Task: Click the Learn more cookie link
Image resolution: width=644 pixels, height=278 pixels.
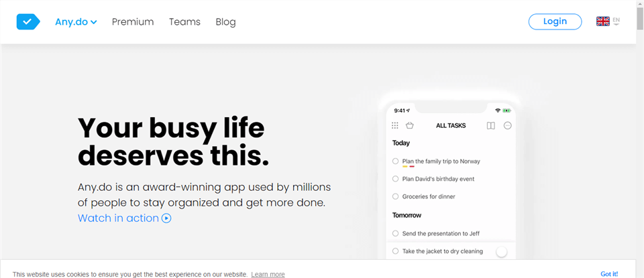Action: pos(268,274)
